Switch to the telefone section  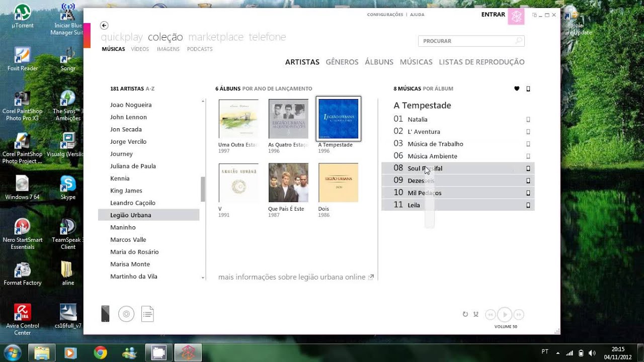click(267, 37)
